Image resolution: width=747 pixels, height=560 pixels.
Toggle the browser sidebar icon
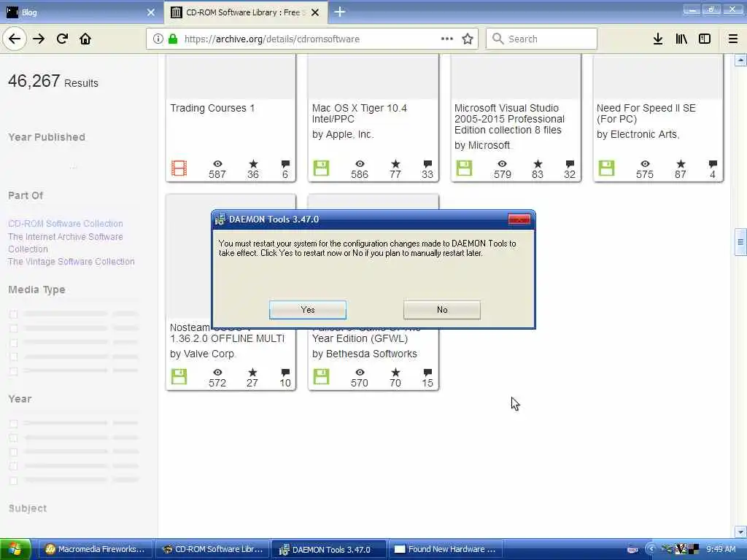[x=705, y=39]
